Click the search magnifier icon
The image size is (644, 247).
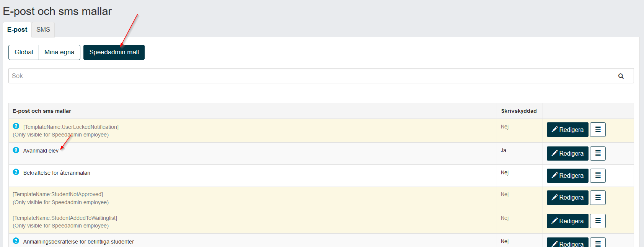(x=621, y=76)
